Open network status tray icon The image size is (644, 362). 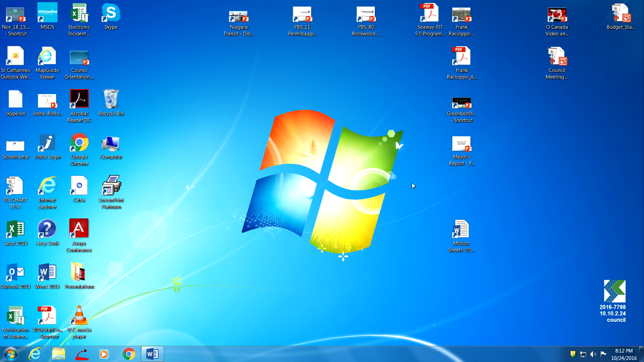(x=583, y=354)
